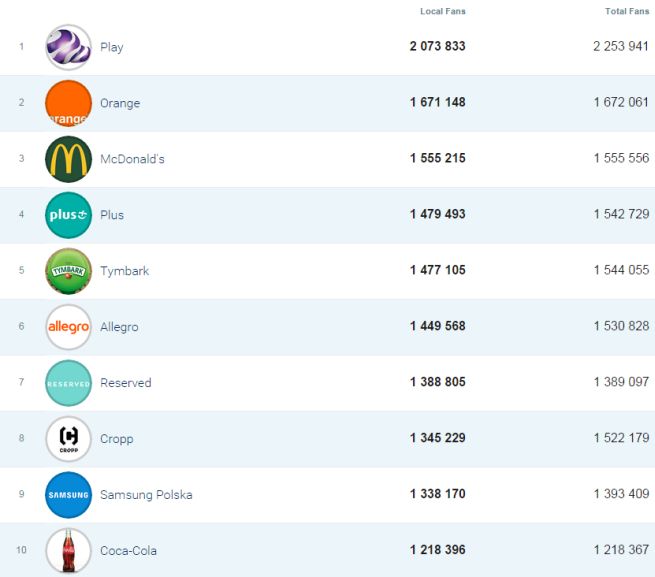Click the Plus brand logo icon
Screen dimensions: 655x577
68,215
